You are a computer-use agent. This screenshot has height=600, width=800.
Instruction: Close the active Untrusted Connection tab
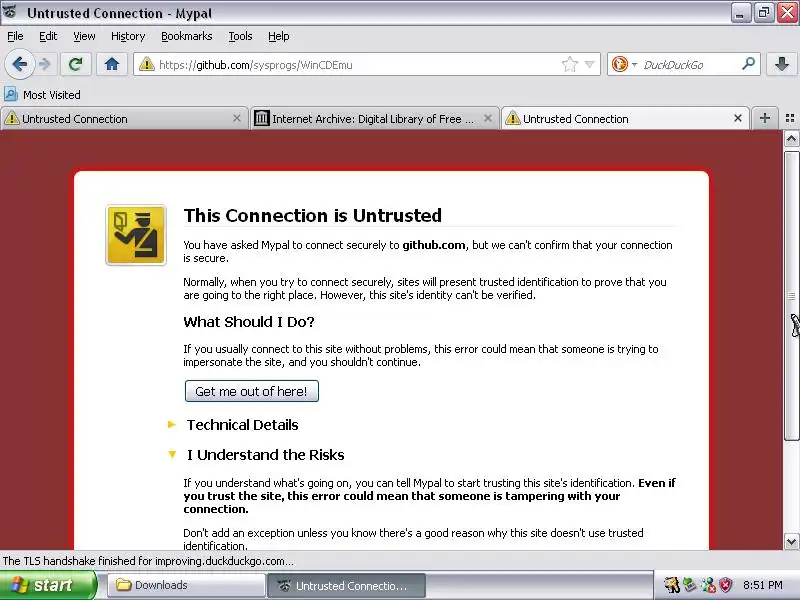(738, 118)
